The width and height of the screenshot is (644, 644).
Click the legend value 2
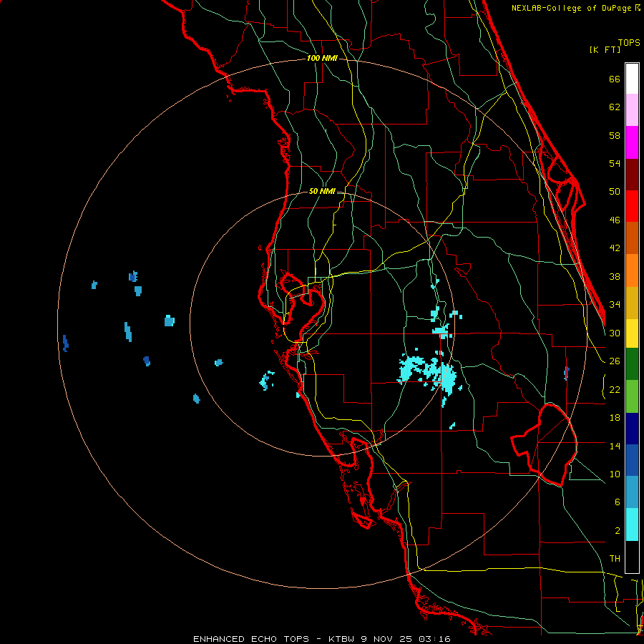pos(618,531)
